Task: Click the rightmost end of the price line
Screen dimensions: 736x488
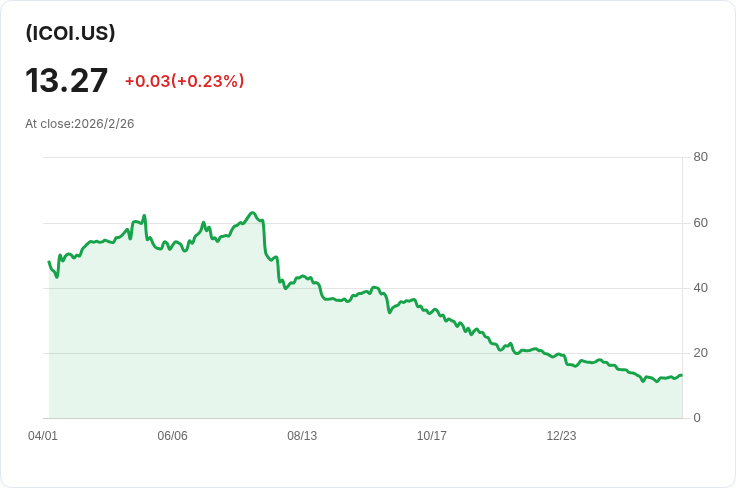Action: coord(681,376)
